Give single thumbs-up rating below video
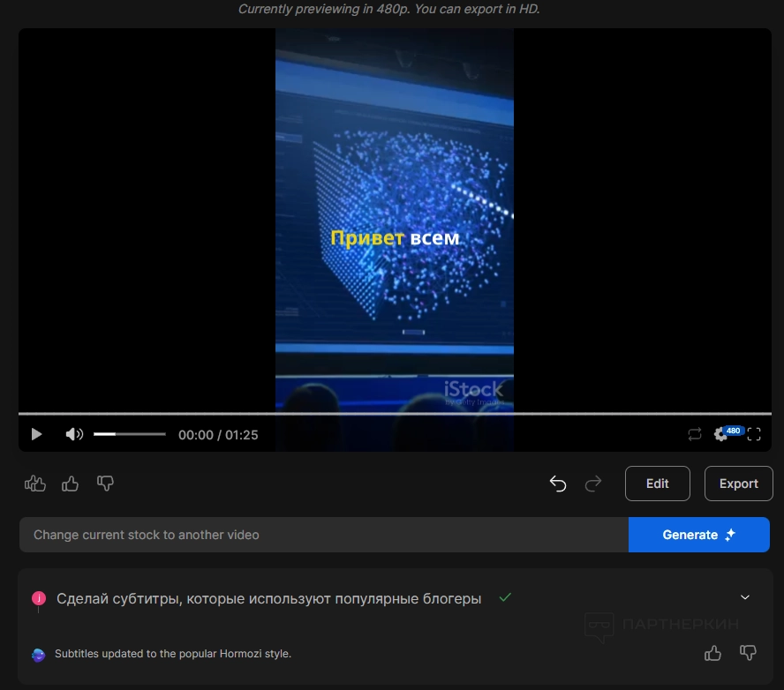This screenshot has height=690, width=784. coord(70,484)
